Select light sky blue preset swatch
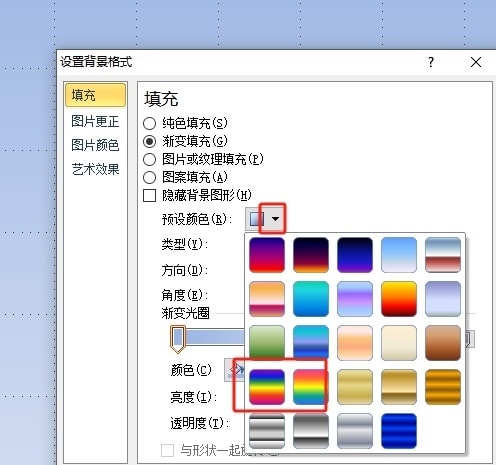Screen dimensions: 496x465 pos(399,255)
